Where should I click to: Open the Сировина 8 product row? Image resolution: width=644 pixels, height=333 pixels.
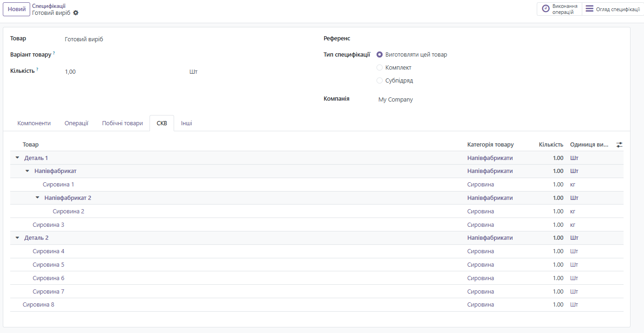point(39,305)
